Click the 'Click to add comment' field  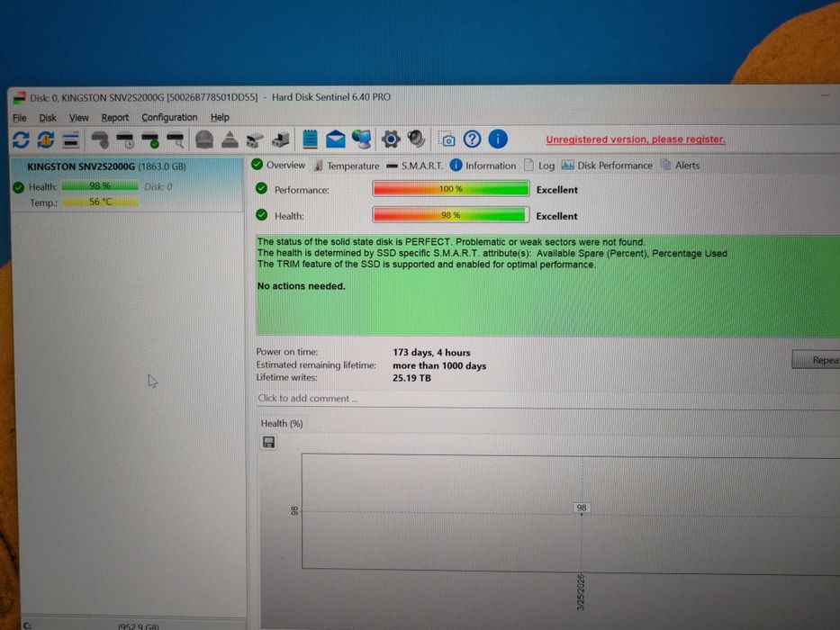coord(548,399)
